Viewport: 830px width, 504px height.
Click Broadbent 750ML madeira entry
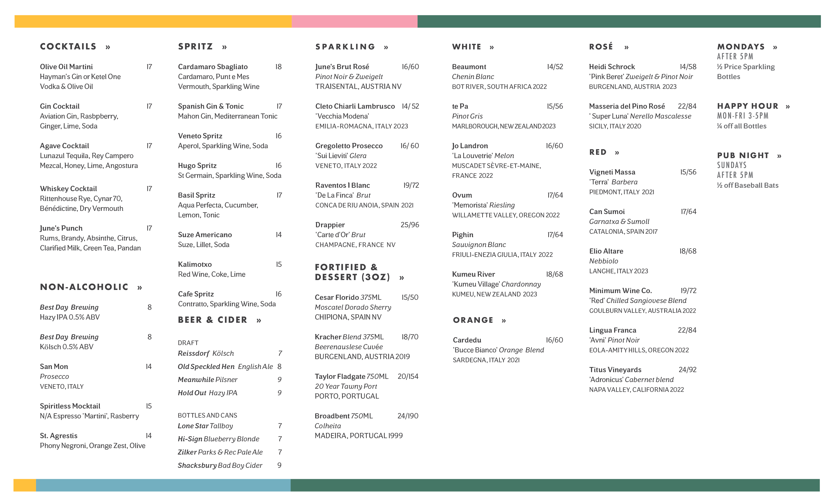pos(344,416)
